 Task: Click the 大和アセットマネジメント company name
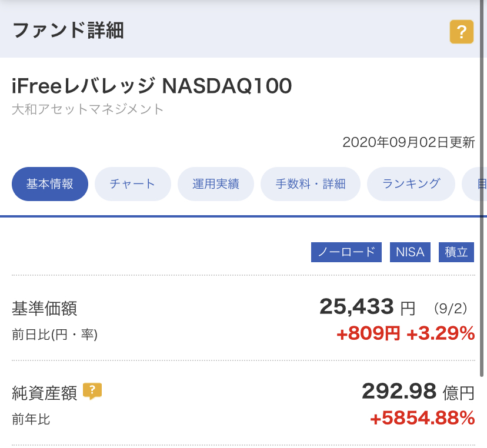88,109
